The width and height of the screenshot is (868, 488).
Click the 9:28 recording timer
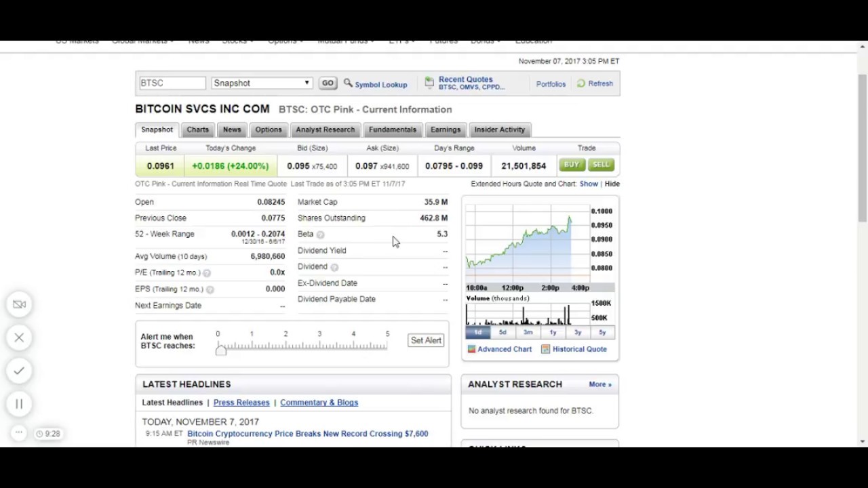pos(48,434)
